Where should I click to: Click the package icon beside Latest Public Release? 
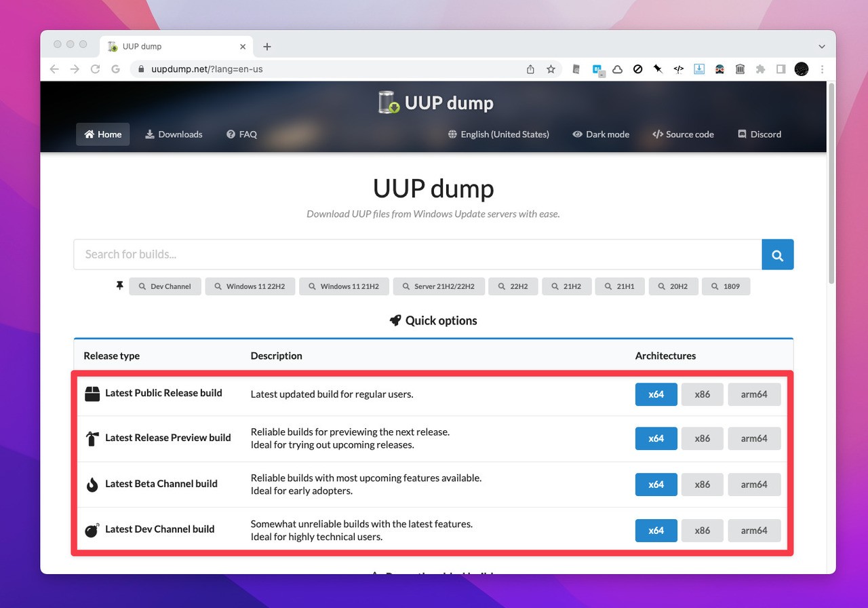(92, 393)
